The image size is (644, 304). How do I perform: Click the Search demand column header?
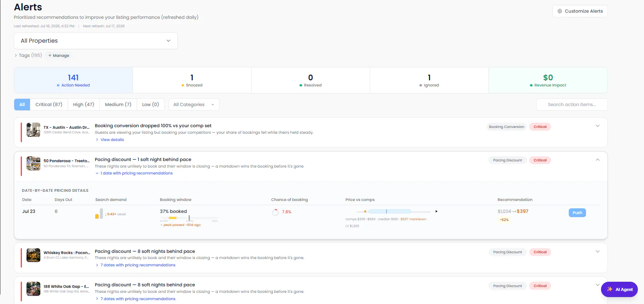[111, 200]
